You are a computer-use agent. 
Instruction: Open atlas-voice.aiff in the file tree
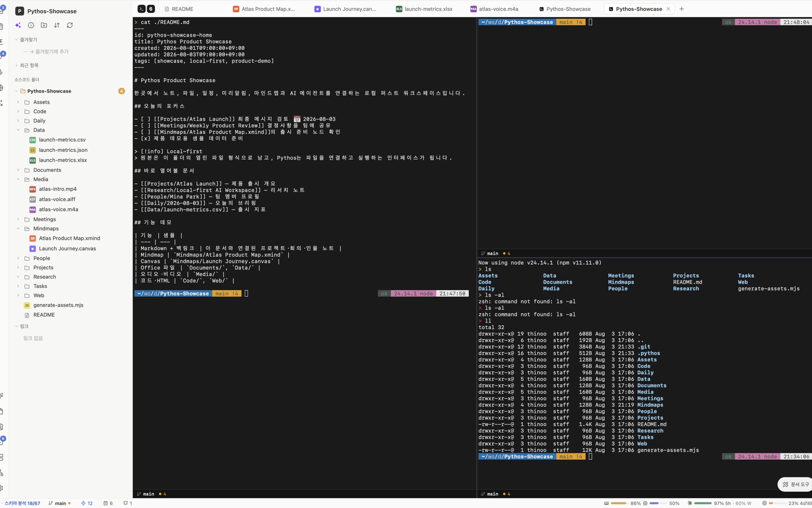tap(57, 199)
